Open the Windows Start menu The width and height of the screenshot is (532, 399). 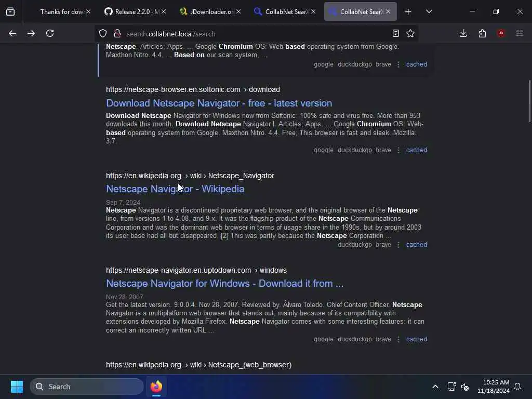click(17, 387)
